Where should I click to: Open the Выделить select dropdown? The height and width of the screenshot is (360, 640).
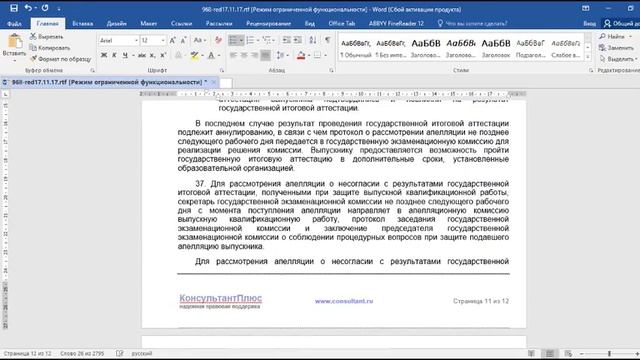click(619, 59)
